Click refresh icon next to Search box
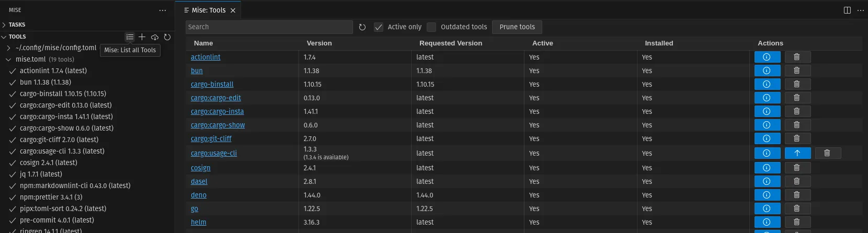The height and width of the screenshot is (233, 868). [362, 27]
